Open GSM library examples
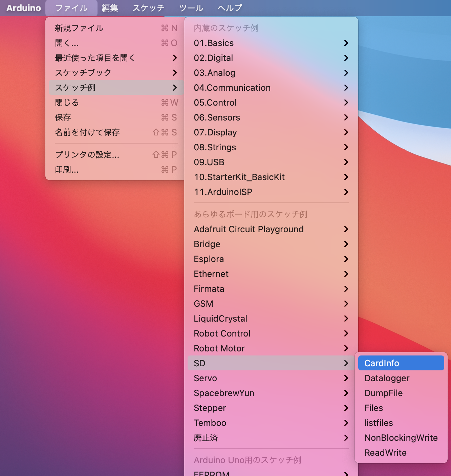This screenshot has width=451, height=476. (271, 304)
